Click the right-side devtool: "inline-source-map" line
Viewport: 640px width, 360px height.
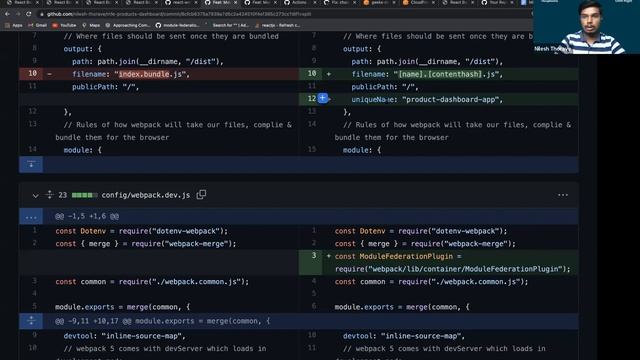[x=404, y=336]
